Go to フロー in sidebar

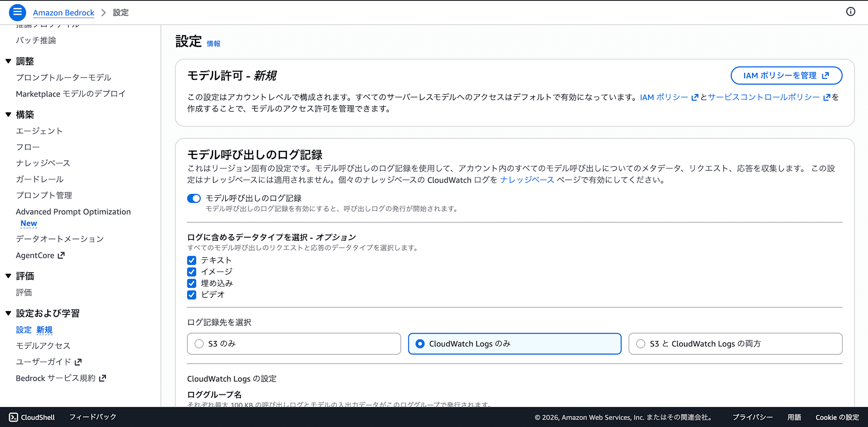[28, 147]
